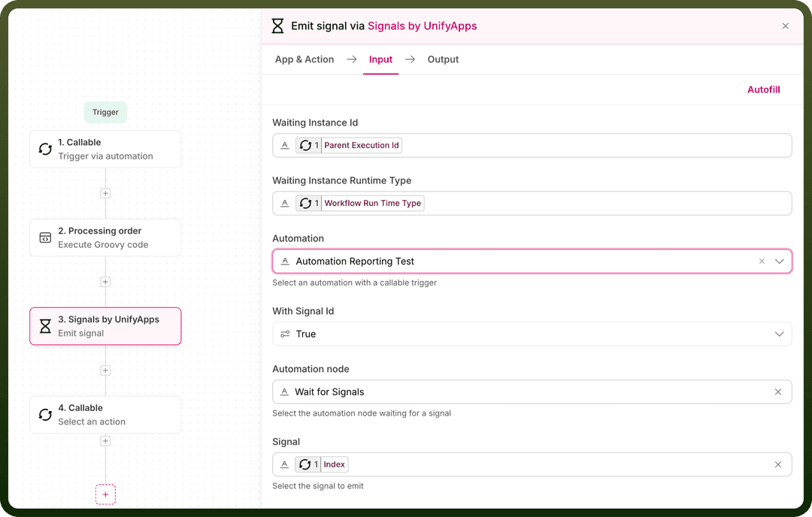Clear the Automation Reporting Test selection

pyautogui.click(x=762, y=262)
